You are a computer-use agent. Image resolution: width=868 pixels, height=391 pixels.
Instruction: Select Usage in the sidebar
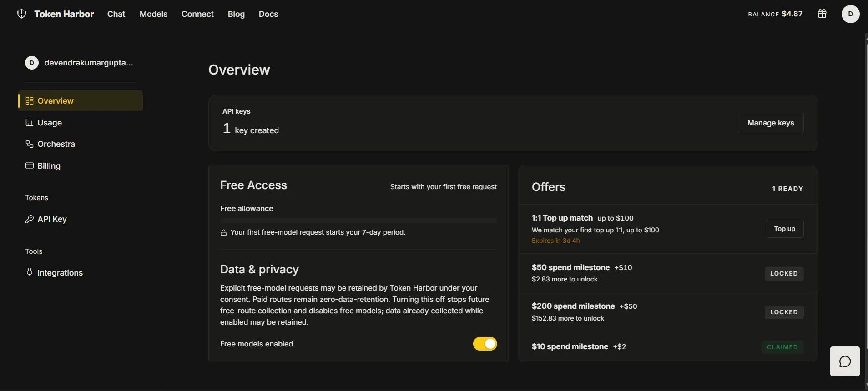(81, 122)
